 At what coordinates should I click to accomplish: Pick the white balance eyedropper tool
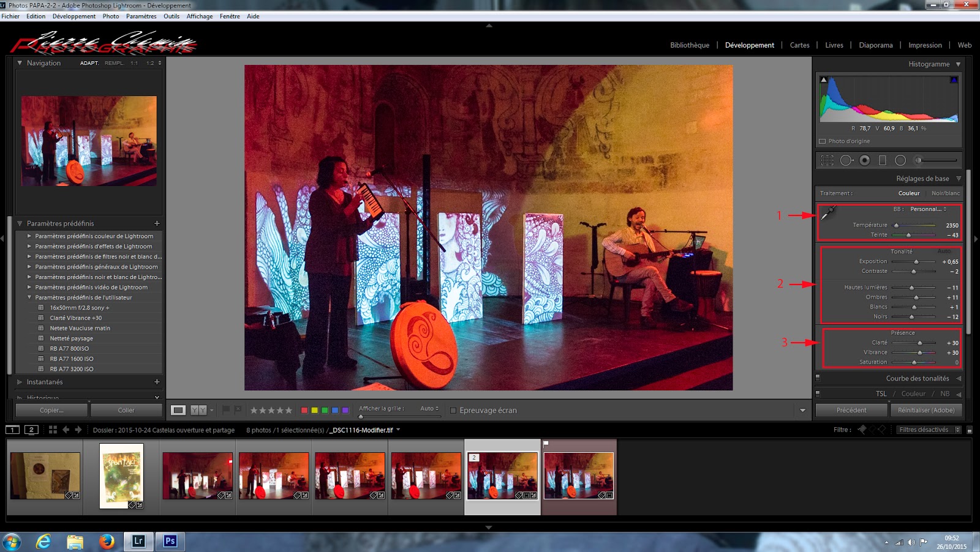click(828, 212)
